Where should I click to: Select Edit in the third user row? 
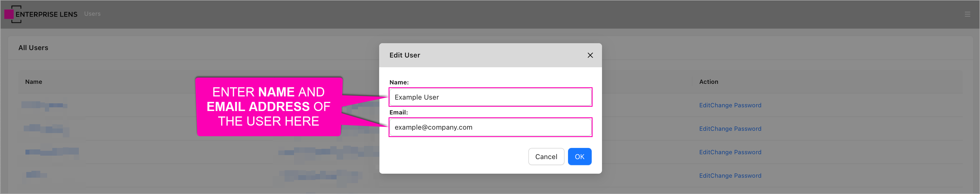click(x=705, y=152)
